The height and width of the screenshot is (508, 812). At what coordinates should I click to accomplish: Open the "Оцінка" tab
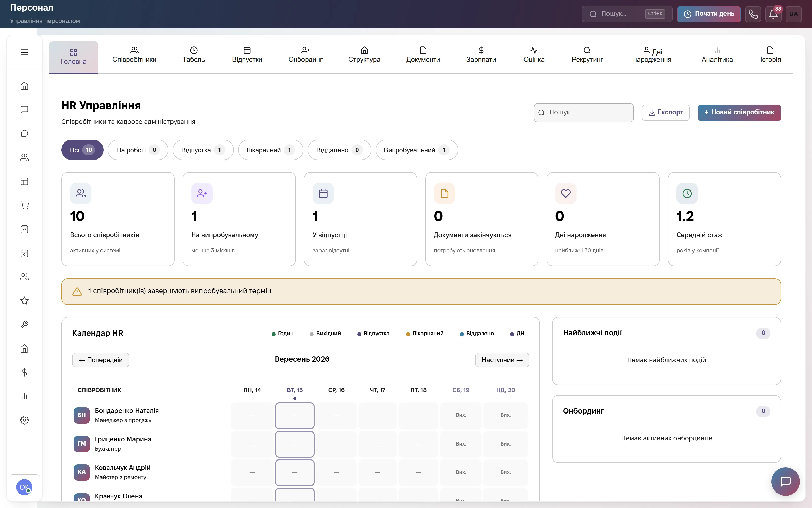coord(534,55)
